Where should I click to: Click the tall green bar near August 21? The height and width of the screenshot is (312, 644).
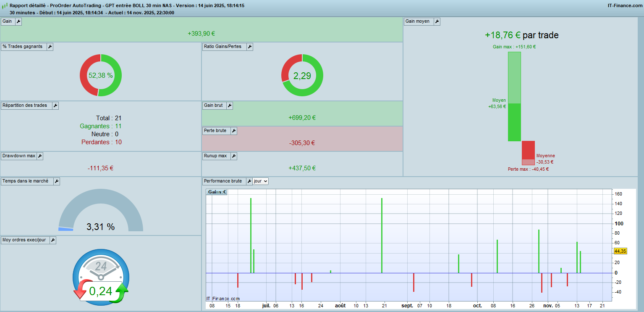[x=382, y=235]
